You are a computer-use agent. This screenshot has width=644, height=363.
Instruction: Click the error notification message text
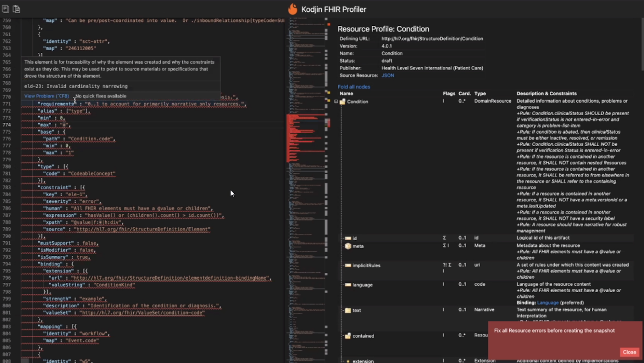pos(554,331)
